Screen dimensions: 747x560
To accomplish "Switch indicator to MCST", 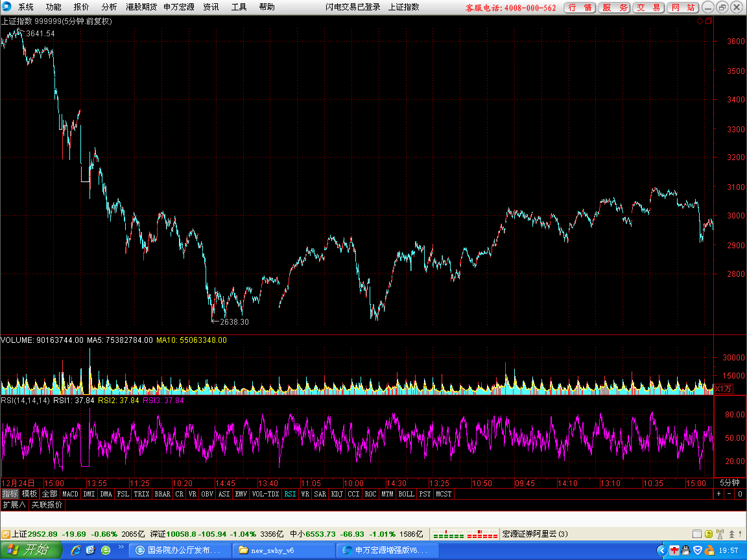I will (x=444, y=494).
